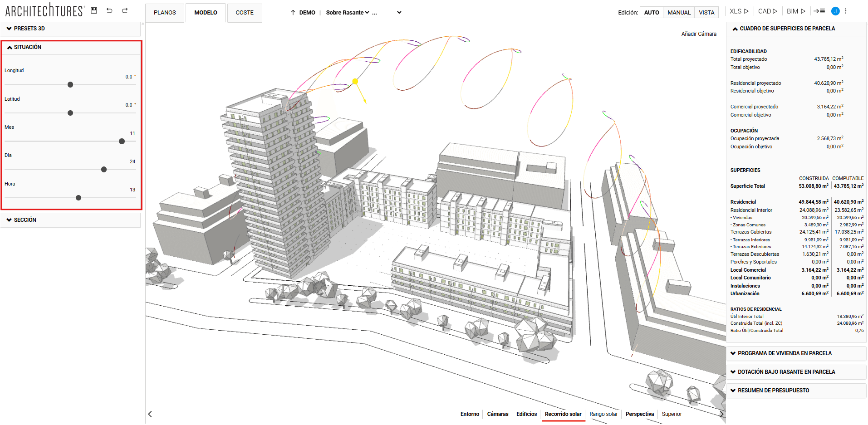Enable MANUAL edition mode
The width and height of the screenshot is (868, 425).
coord(679,12)
